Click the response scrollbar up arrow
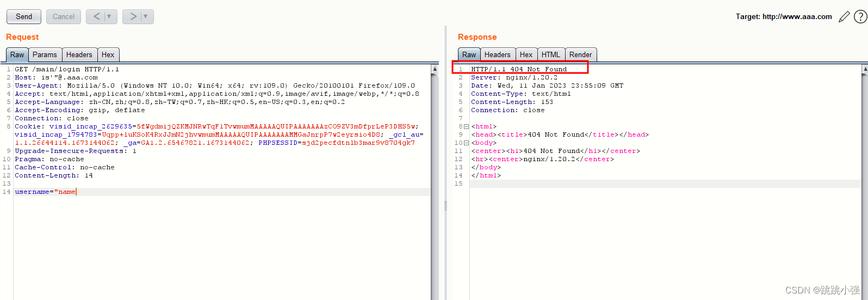The width and height of the screenshot is (868, 300). [865, 69]
